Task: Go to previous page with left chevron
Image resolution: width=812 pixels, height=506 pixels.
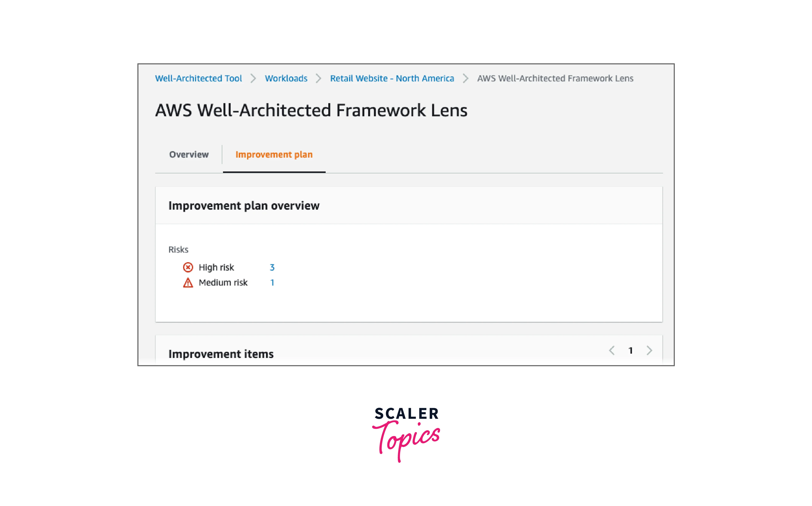Action: click(x=612, y=350)
